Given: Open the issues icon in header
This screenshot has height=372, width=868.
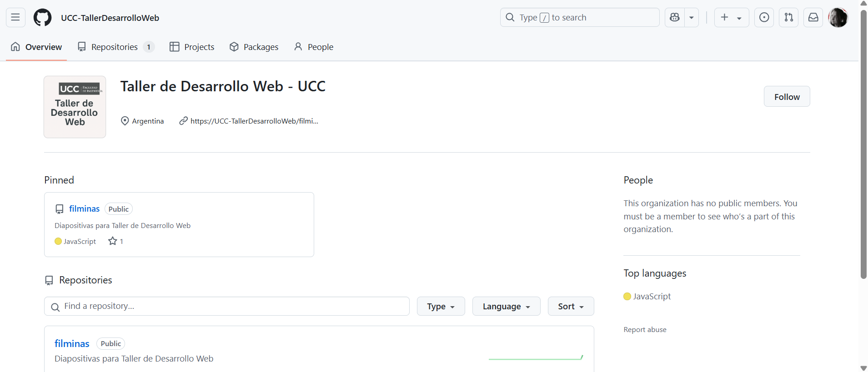Looking at the screenshot, I should point(764,18).
